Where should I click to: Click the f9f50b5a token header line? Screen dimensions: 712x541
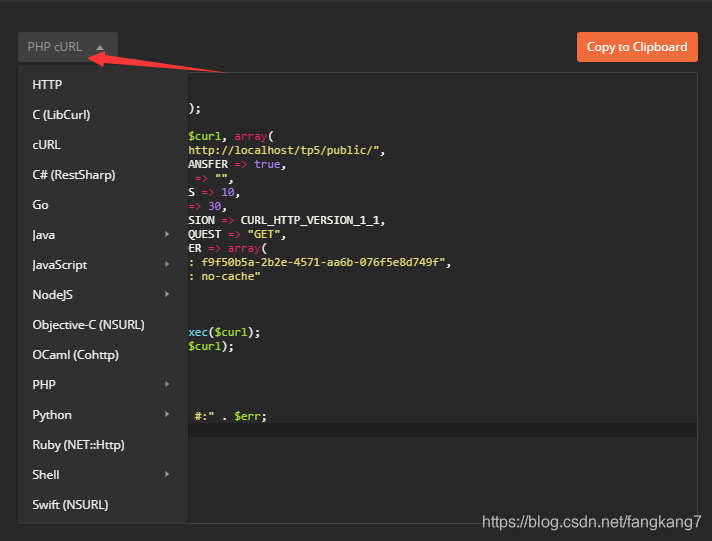(x=320, y=263)
